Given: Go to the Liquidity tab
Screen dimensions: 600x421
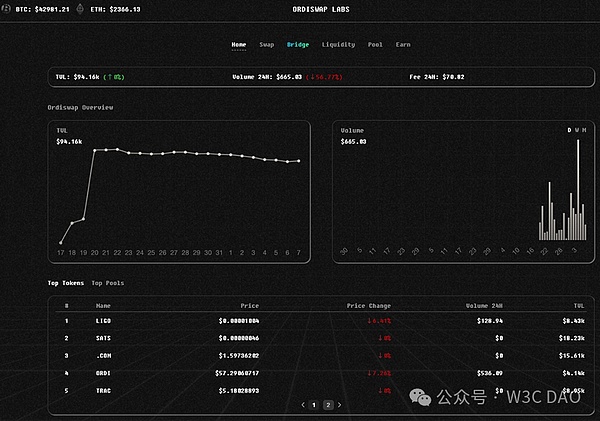Looking at the screenshot, I should click(338, 45).
